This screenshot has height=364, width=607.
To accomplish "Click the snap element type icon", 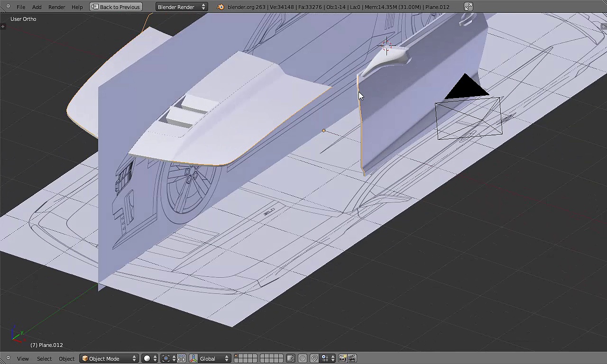I will click(325, 359).
